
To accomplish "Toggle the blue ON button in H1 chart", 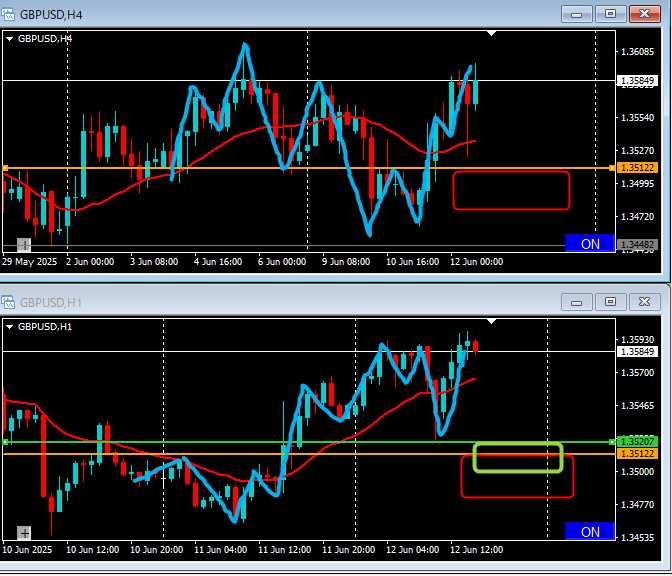I will (x=590, y=531).
